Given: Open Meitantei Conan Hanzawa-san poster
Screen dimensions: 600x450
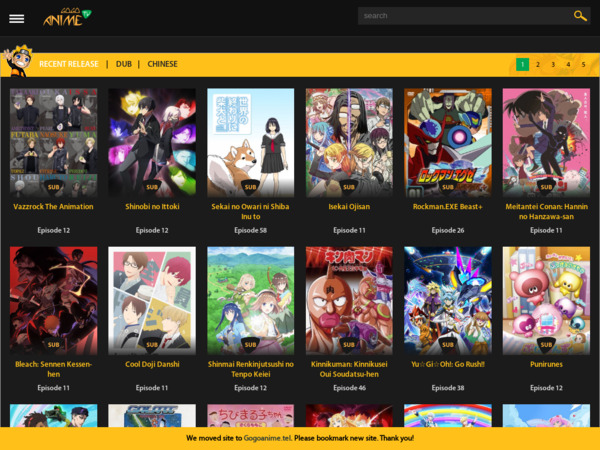Looking at the screenshot, I should 546,143.
